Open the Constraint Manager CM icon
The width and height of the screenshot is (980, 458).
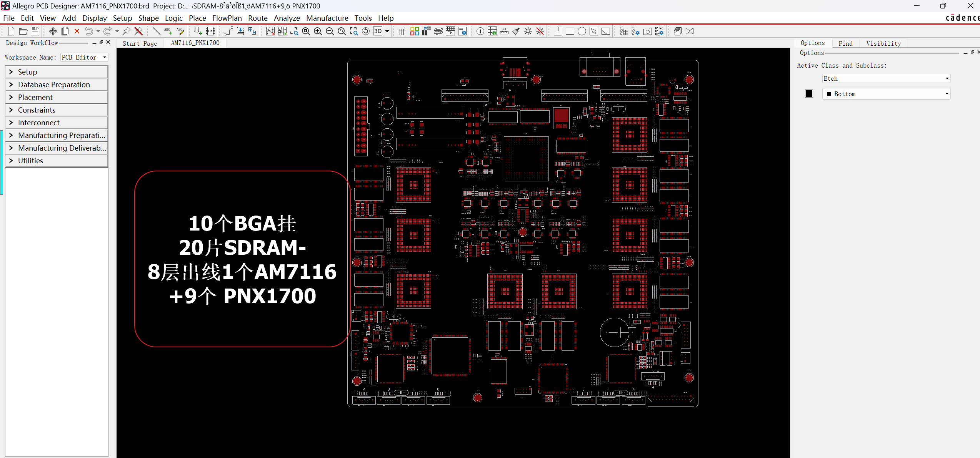[x=450, y=31]
